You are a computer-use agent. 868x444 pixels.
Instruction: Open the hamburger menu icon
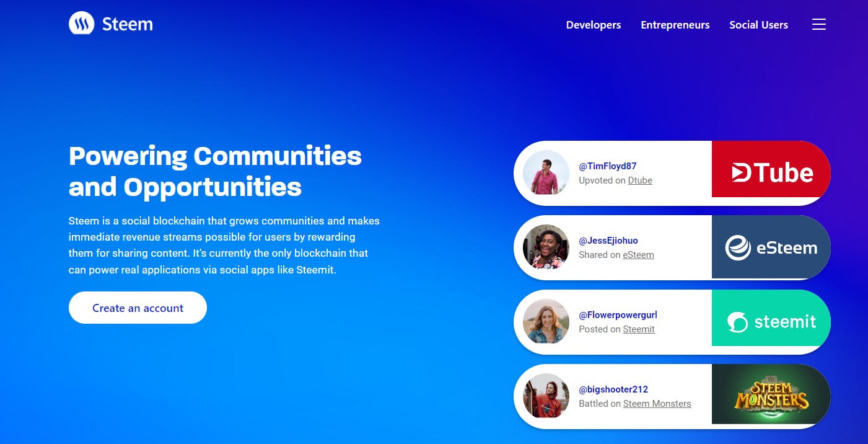tap(819, 24)
